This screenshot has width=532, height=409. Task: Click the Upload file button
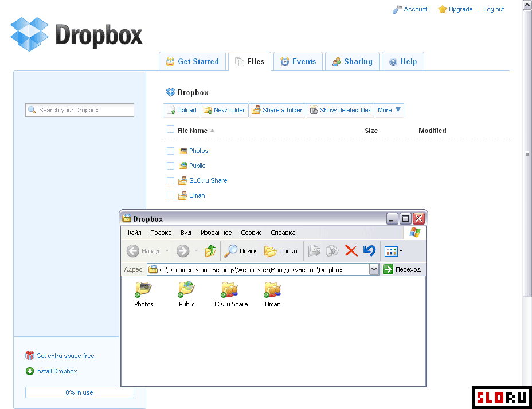pos(182,110)
